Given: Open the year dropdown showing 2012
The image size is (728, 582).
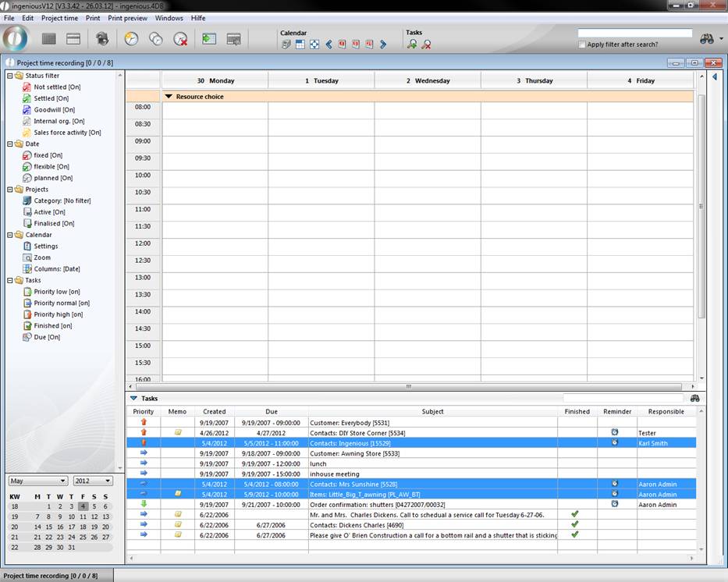Looking at the screenshot, I should pos(93,481).
